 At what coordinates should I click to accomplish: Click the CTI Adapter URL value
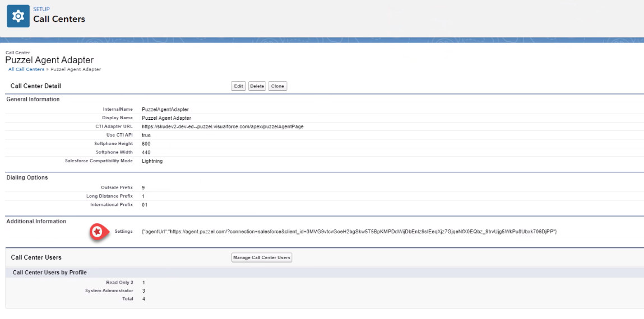pyautogui.click(x=223, y=126)
